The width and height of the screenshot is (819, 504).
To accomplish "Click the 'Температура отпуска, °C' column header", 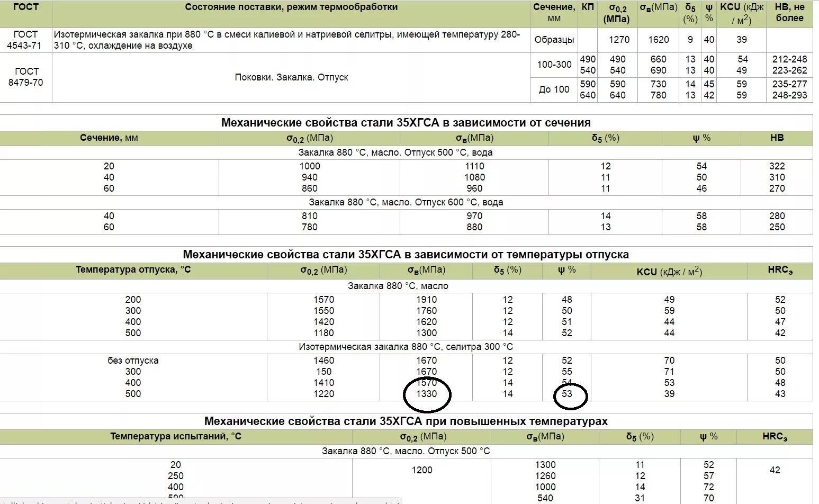I will [133, 269].
